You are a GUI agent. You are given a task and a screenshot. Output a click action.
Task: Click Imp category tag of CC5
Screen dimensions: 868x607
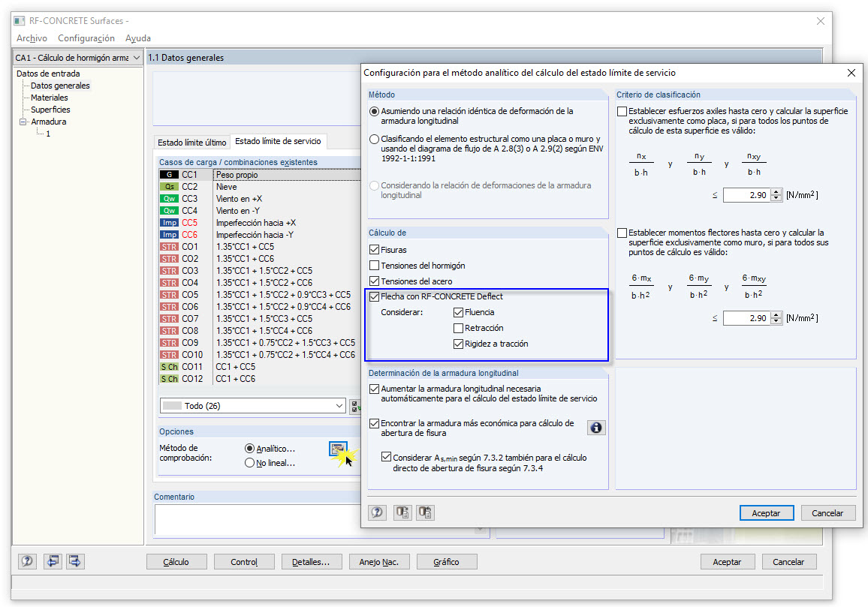[x=169, y=223]
